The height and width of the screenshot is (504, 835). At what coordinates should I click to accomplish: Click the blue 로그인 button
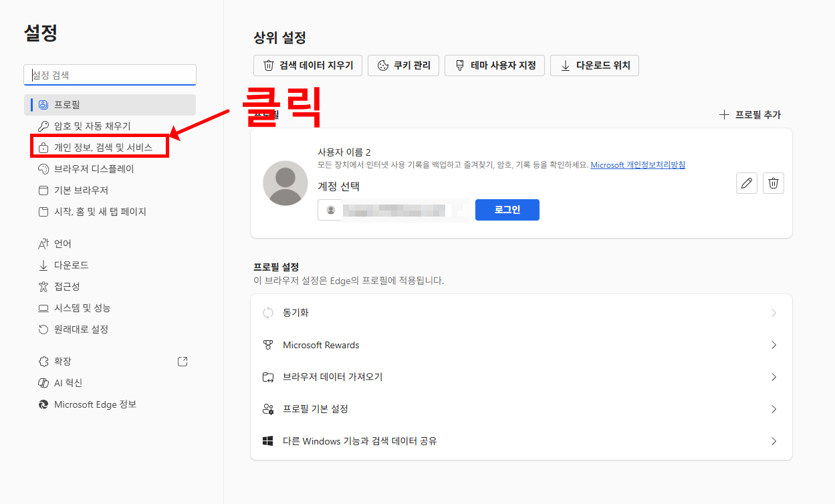pyautogui.click(x=507, y=210)
